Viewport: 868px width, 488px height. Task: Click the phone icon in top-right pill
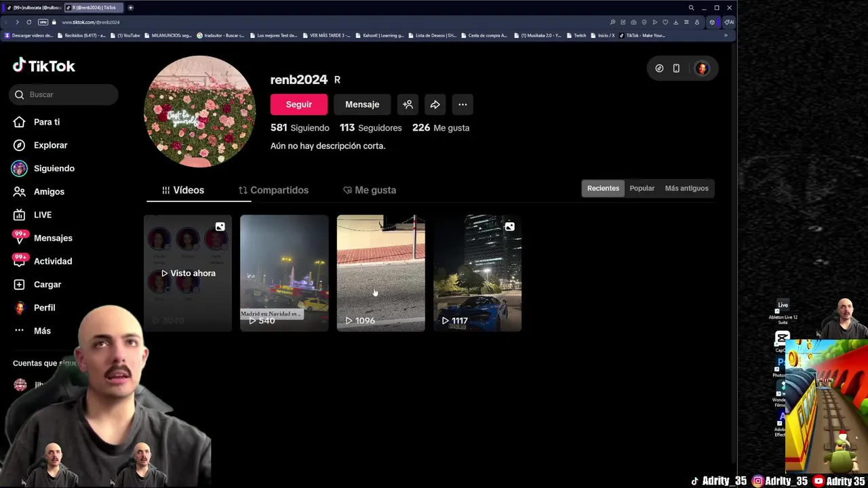coord(676,68)
